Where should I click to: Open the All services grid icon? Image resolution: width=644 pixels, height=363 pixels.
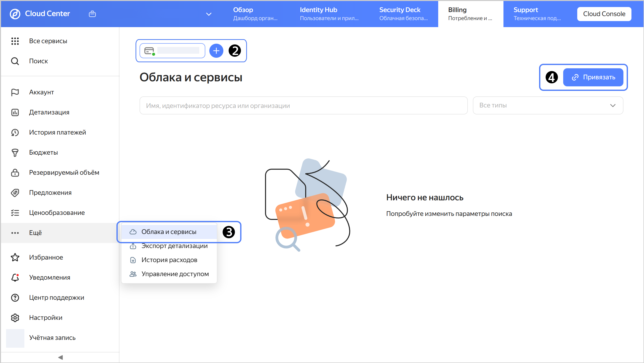pyautogui.click(x=15, y=41)
